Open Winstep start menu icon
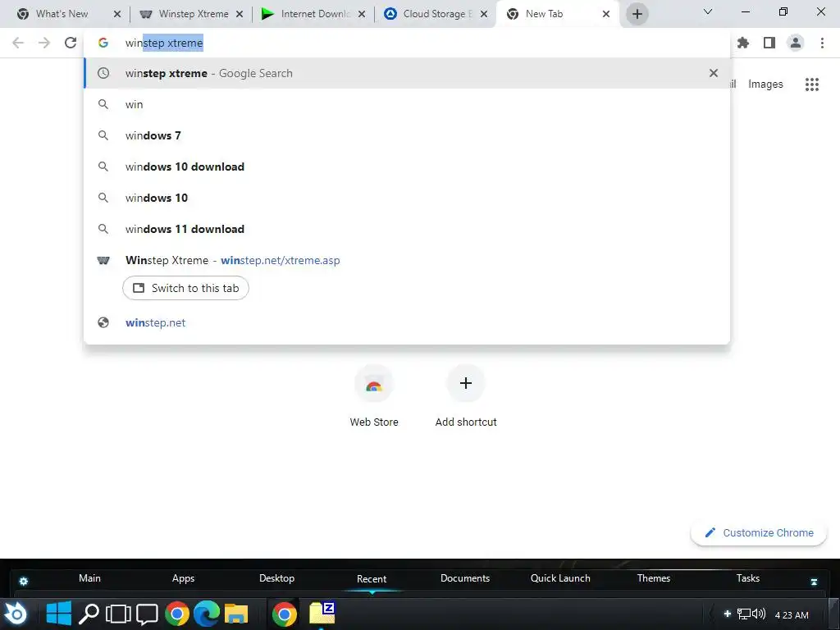 coord(16,614)
